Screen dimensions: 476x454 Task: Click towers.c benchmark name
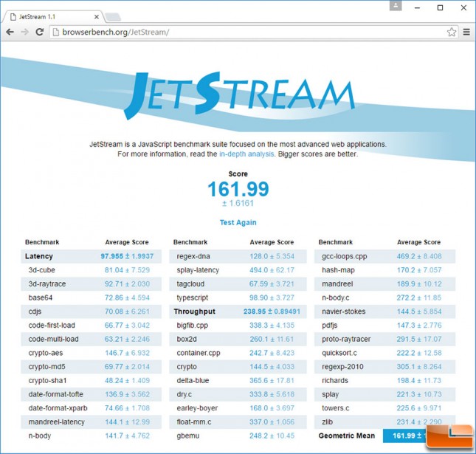point(336,408)
